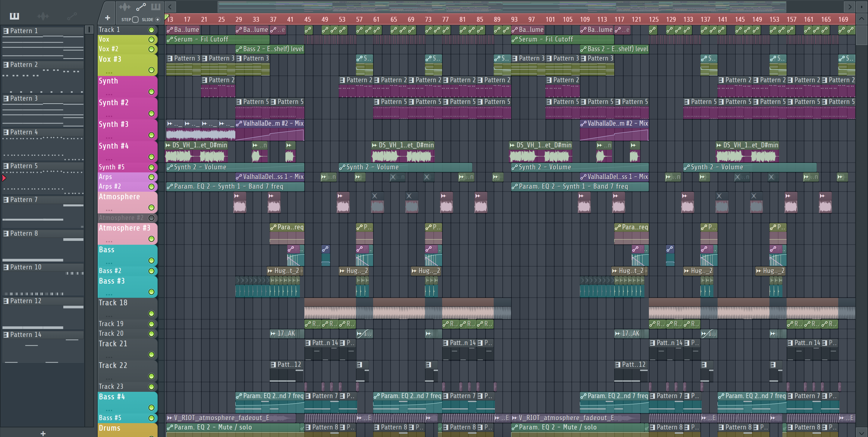868x437 pixels.
Task: Mute the Vox track
Action: [x=152, y=39]
